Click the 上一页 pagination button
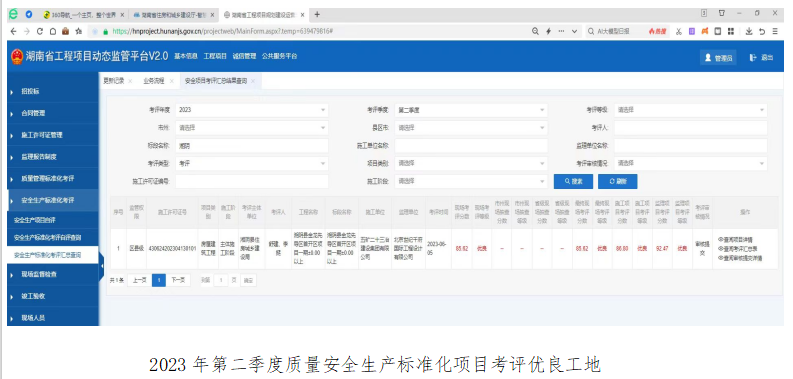793x379 pixels. click(139, 280)
